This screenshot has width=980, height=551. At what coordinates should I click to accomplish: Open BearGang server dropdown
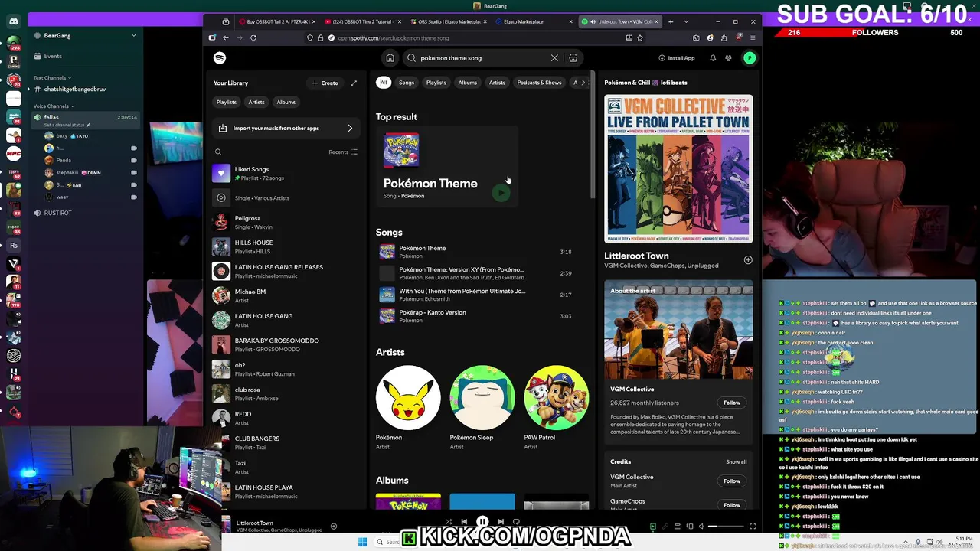pos(133,35)
